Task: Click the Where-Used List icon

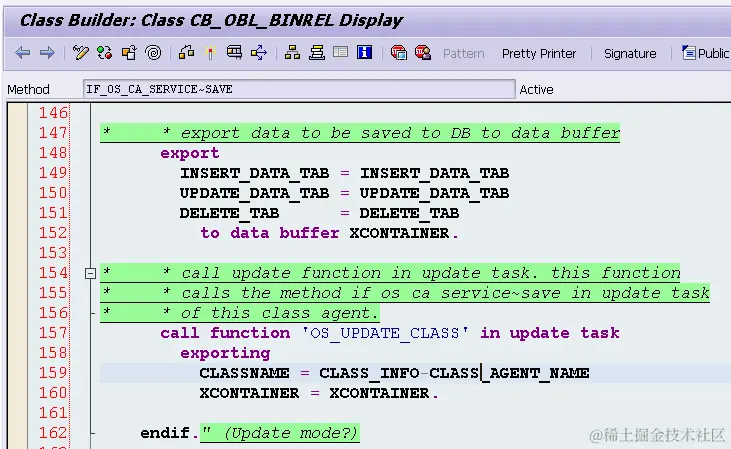Action: (234, 53)
